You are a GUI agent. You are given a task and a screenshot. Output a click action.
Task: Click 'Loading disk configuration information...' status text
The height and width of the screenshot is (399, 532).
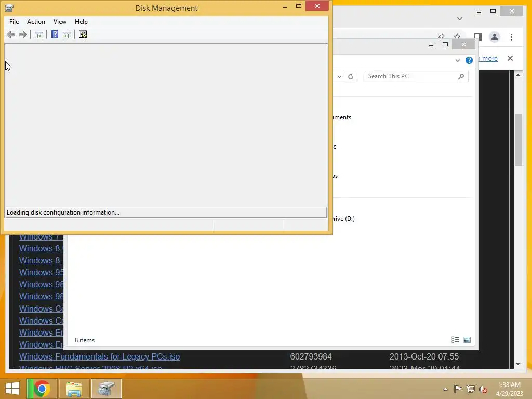(x=63, y=212)
